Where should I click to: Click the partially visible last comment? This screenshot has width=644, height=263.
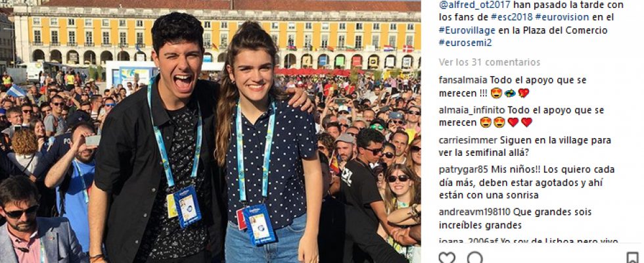[x=528, y=241]
